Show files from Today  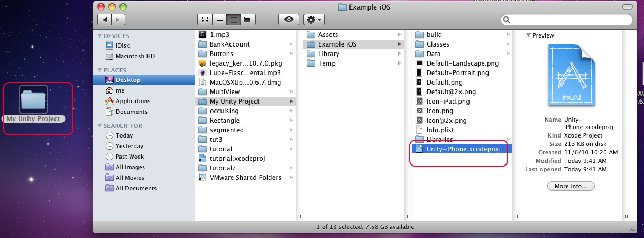click(x=124, y=135)
